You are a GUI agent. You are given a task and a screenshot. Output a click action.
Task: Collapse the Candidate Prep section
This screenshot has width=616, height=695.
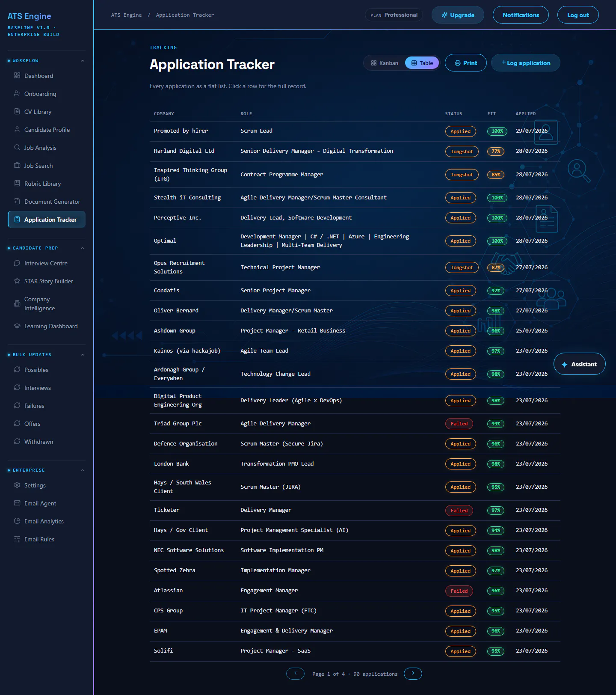pos(83,248)
